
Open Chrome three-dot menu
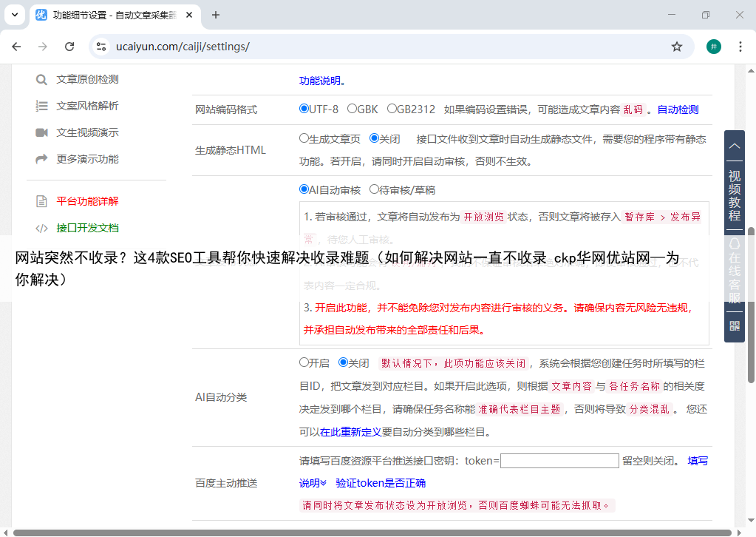point(740,47)
